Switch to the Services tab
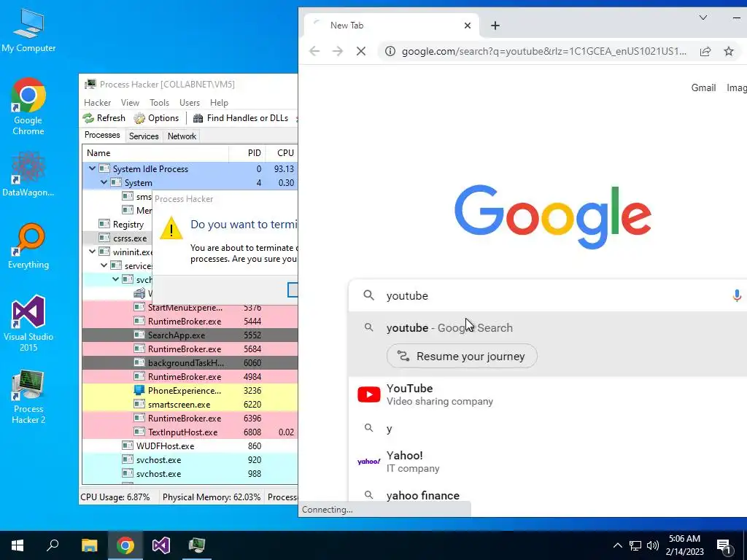 click(x=144, y=136)
